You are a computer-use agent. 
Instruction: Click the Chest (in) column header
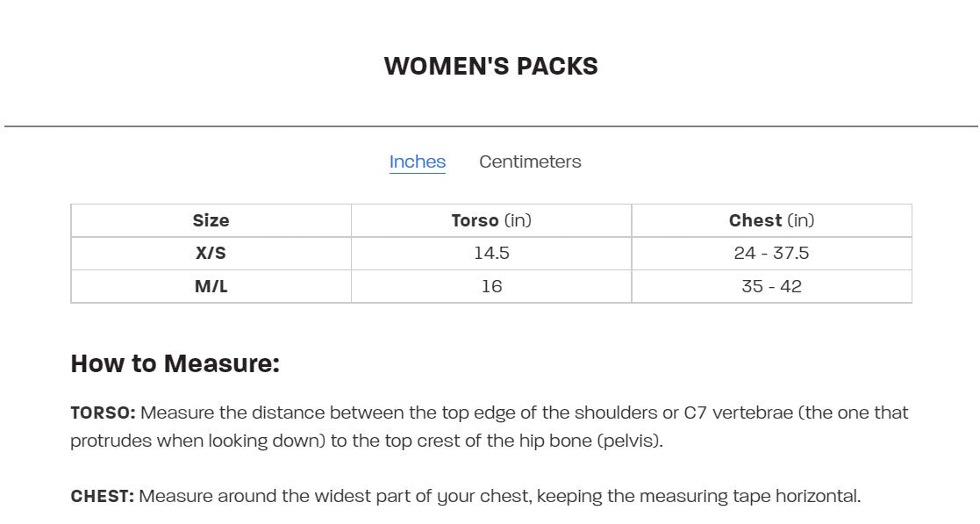click(x=771, y=220)
